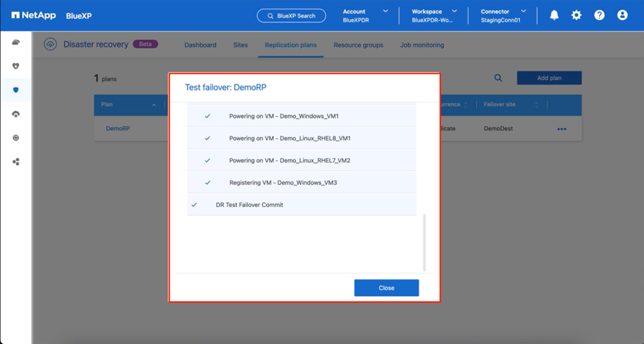Screen dimensions: 644x344
Task: Click the notifications bell icon
Action: click(554, 15)
